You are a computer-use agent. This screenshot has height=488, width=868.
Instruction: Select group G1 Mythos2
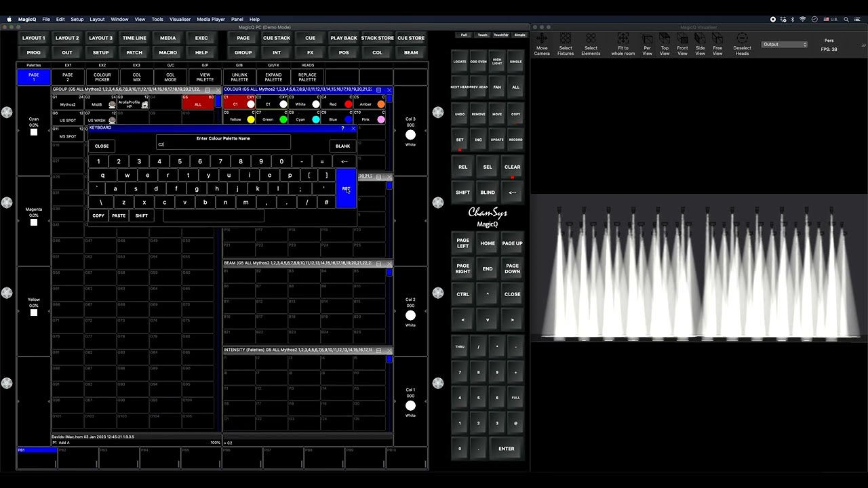coord(68,102)
